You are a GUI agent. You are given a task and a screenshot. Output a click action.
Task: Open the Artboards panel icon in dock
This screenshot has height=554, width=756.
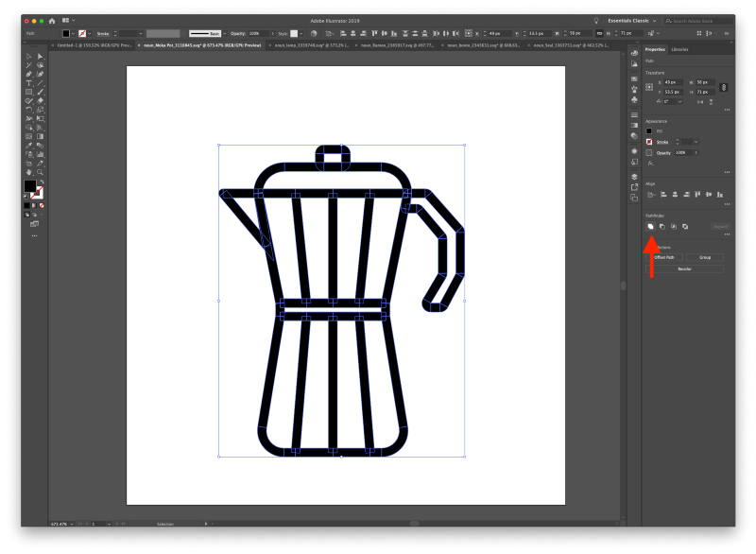point(634,198)
